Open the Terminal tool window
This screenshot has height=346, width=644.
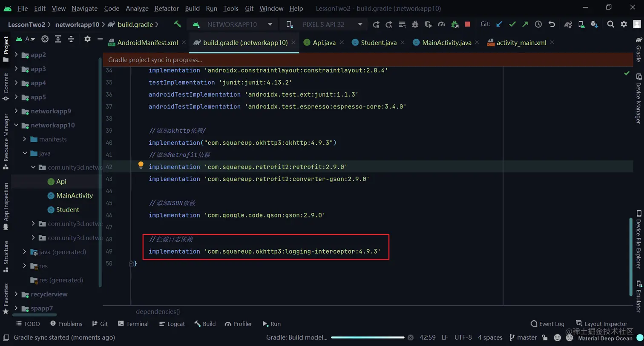coord(133,324)
